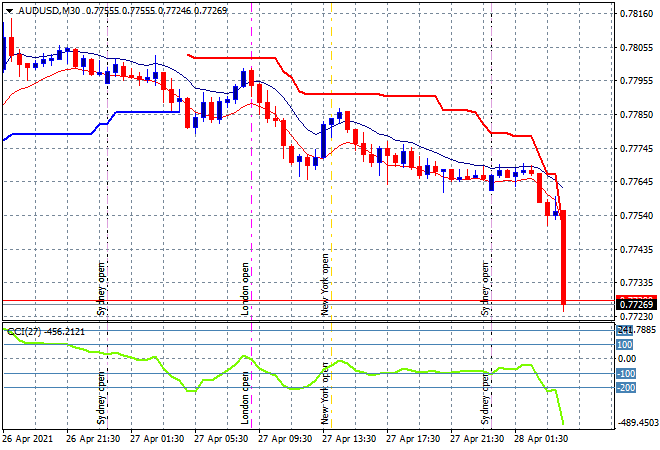The height and width of the screenshot is (450, 660).
Task: Select the New York open label in price chart
Action: [x=325, y=285]
